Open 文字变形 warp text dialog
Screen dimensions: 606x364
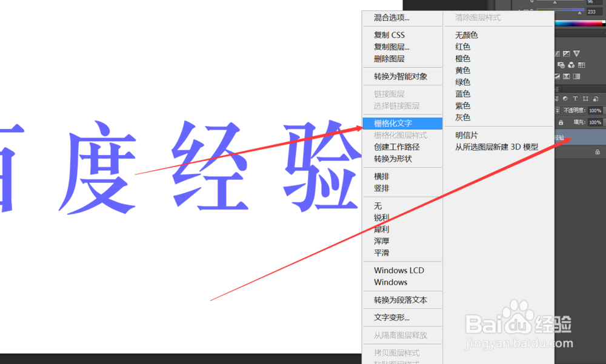391,317
